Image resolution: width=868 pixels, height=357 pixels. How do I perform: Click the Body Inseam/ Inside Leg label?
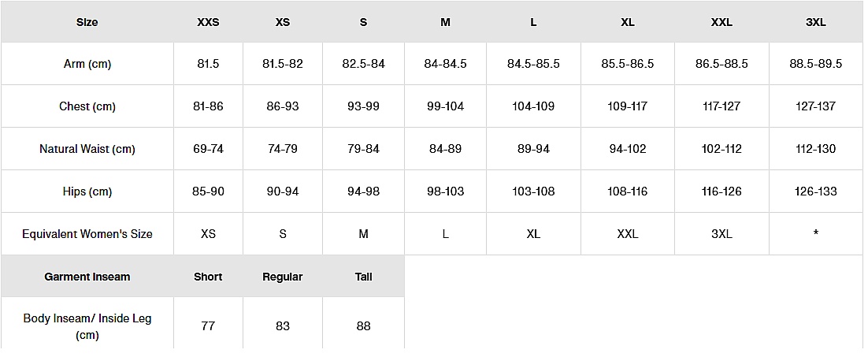pos(87,326)
